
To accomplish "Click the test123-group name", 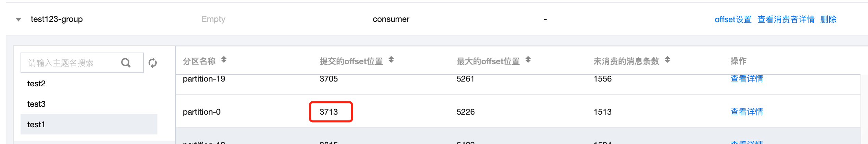I will click(x=57, y=19).
